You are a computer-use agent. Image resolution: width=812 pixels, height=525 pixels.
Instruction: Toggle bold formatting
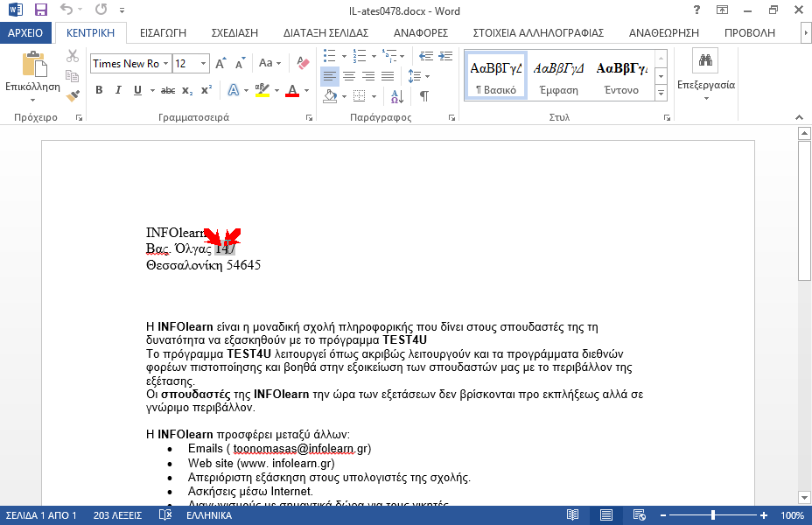99,90
